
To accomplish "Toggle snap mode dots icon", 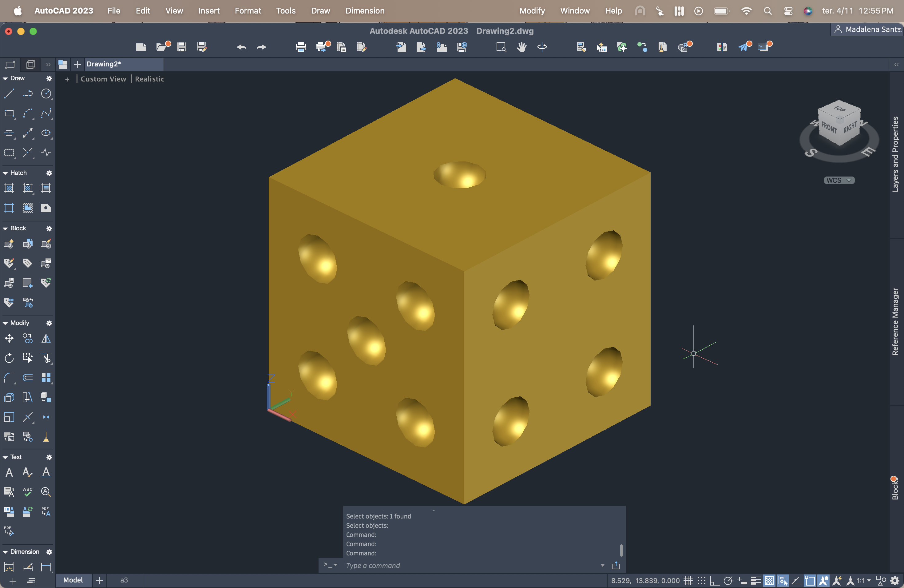I will coord(702,580).
